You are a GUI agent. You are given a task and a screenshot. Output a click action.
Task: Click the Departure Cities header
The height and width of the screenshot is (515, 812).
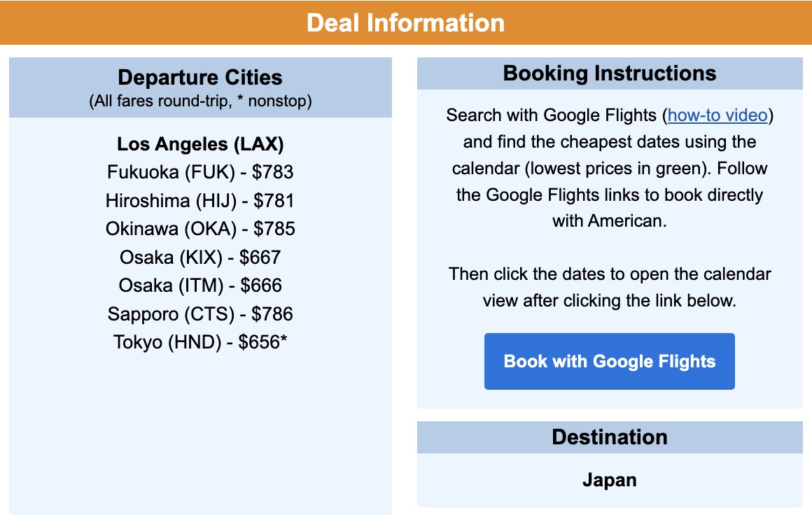coord(200,78)
